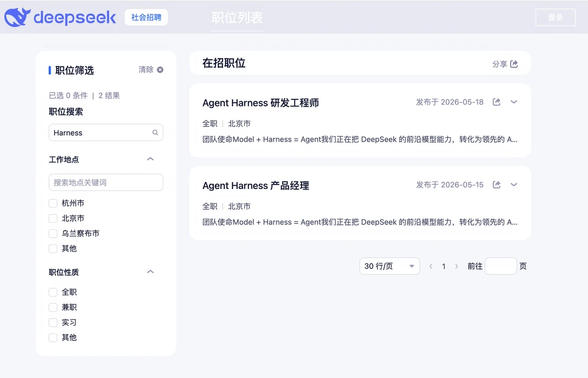Focus the Harness job search field
The width and height of the screenshot is (588, 378).
click(106, 132)
